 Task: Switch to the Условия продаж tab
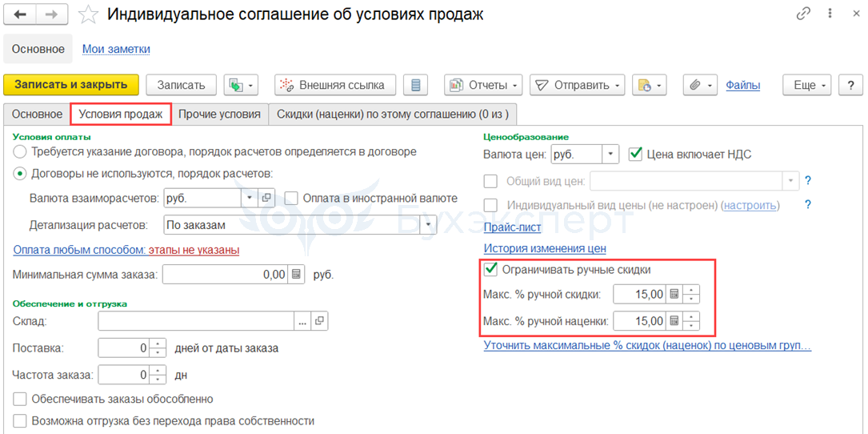click(x=121, y=115)
